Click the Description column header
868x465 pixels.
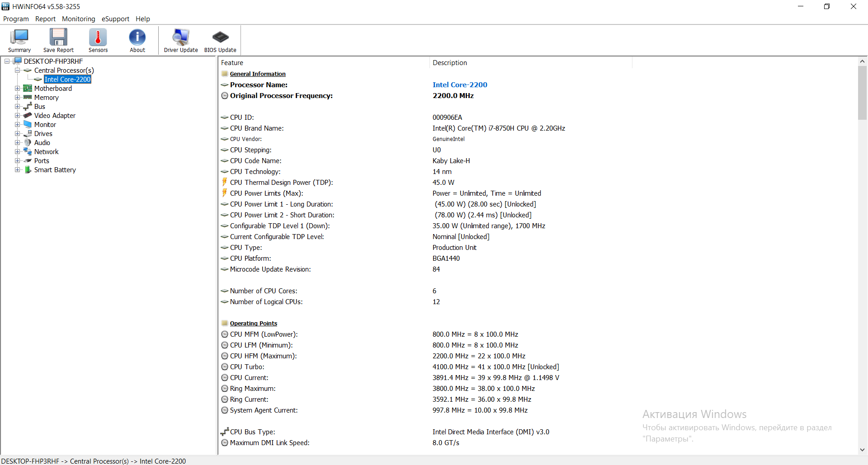click(531, 63)
